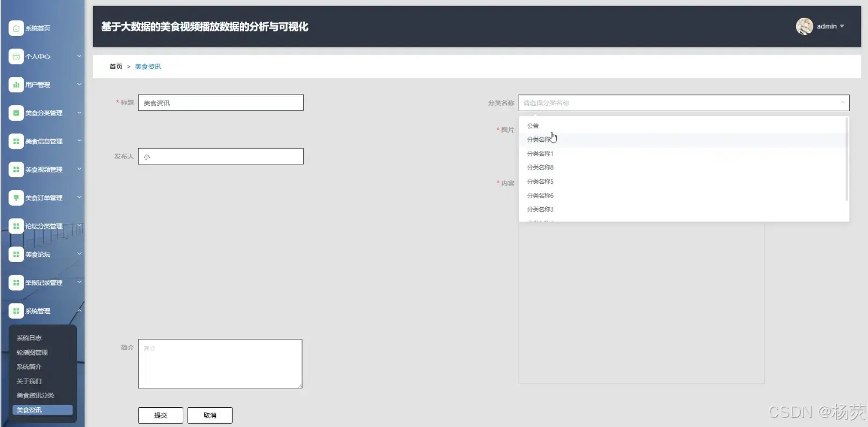Expand the 美食信息管理 chevron
Image resolution: width=868 pixels, height=427 pixels.
click(x=79, y=141)
